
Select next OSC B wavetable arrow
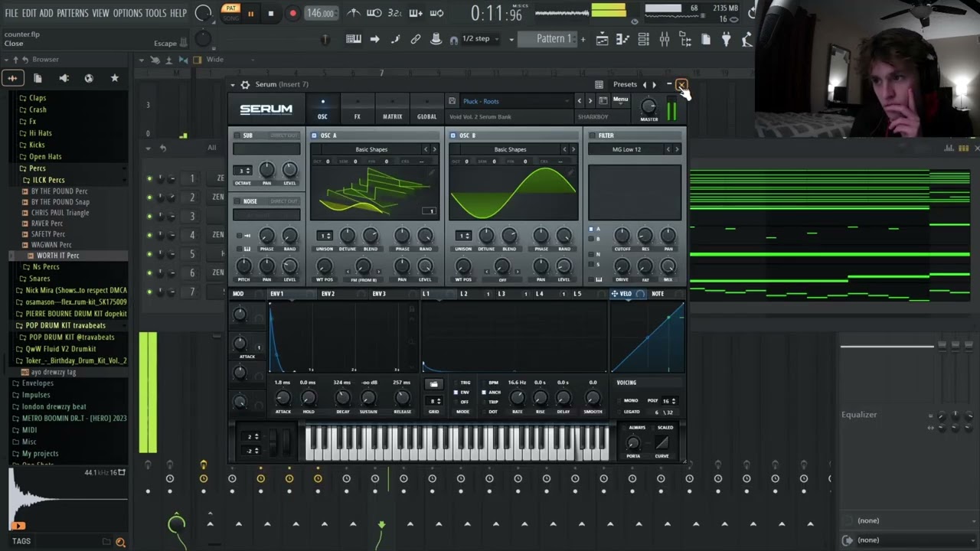click(x=573, y=149)
